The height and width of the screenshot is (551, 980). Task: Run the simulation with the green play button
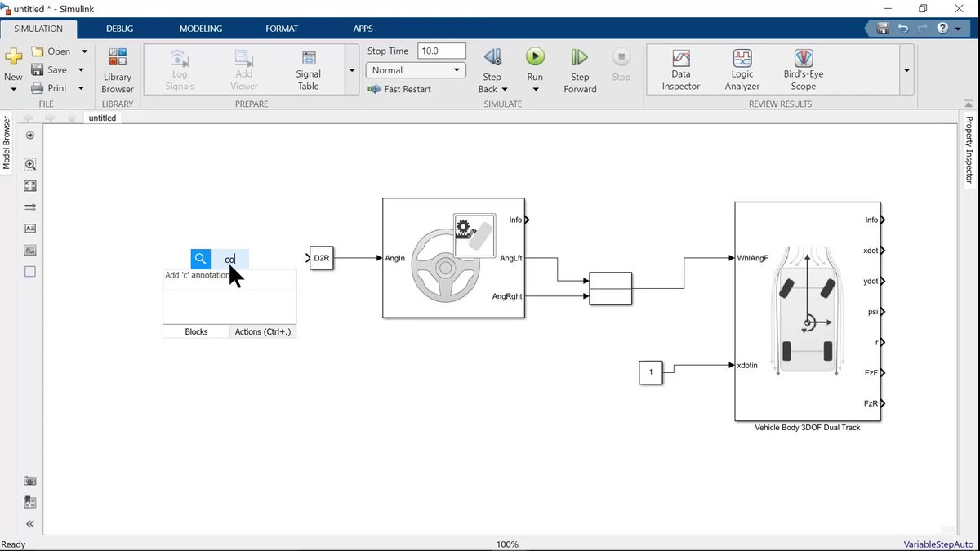(535, 56)
